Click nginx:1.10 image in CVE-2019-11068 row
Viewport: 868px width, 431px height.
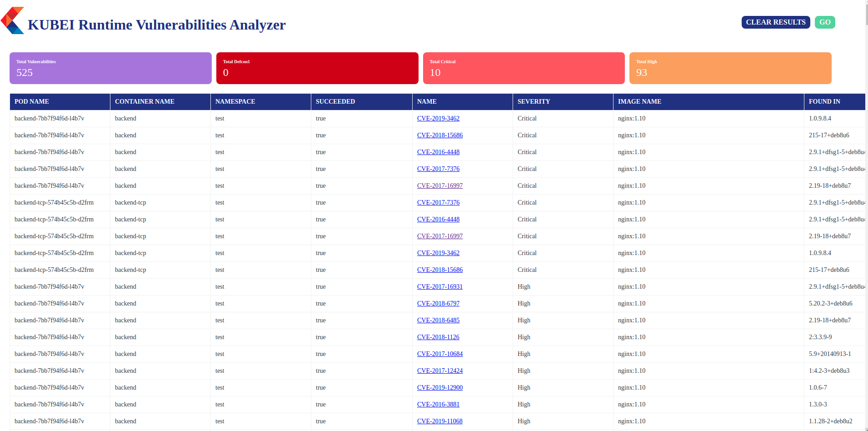coord(632,421)
